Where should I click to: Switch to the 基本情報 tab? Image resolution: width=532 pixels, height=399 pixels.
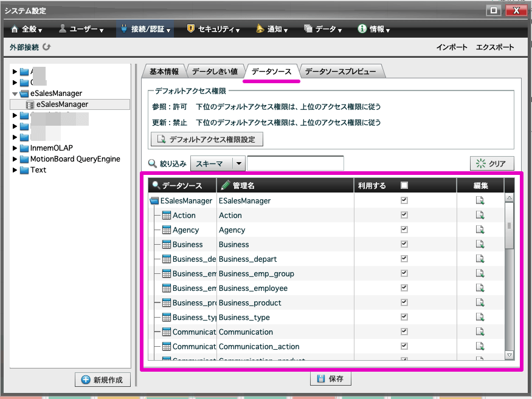tap(164, 72)
